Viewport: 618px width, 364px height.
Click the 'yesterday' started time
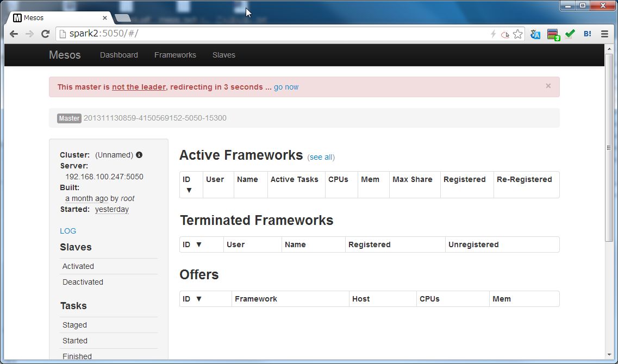pos(112,210)
